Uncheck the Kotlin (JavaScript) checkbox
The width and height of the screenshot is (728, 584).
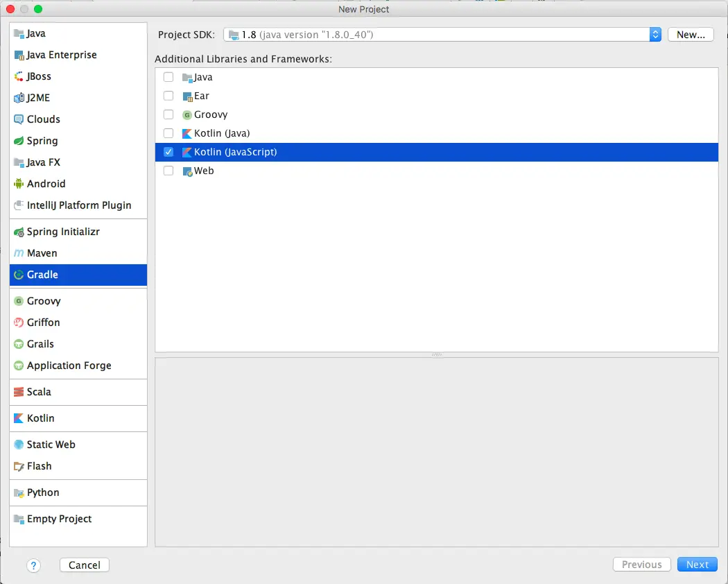[168, 152]
